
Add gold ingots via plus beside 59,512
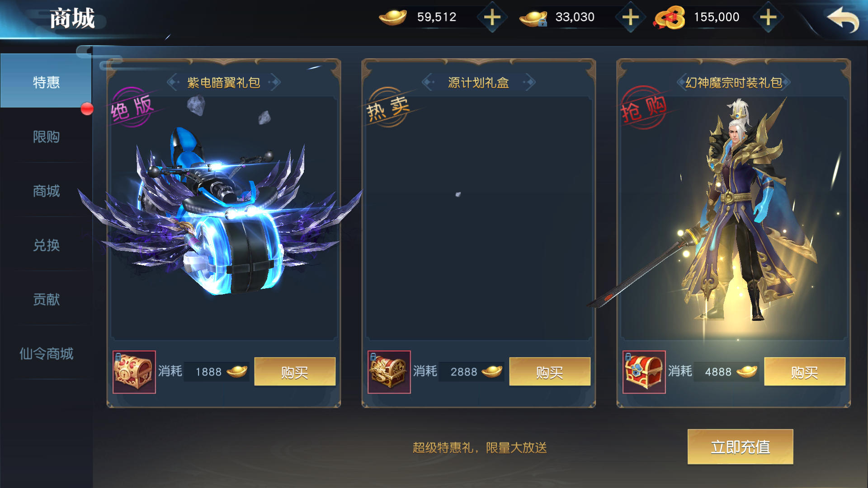click(492, 18)
